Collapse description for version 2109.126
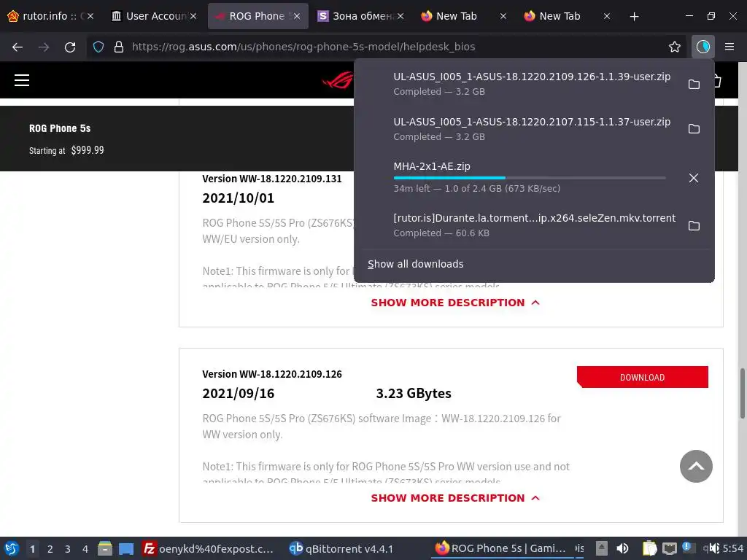747x560 pixels. tap(455, 498)
